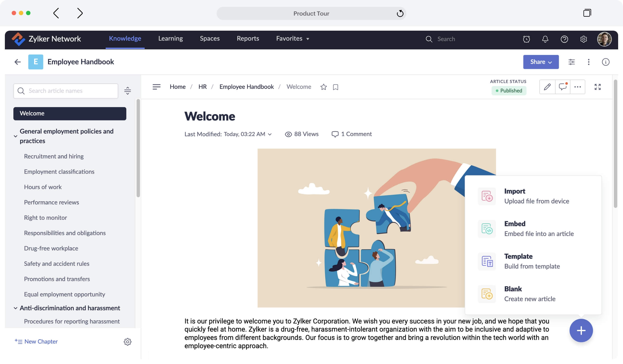Collapse the sidebar with the hamburger icon

(x=156, y=87)
